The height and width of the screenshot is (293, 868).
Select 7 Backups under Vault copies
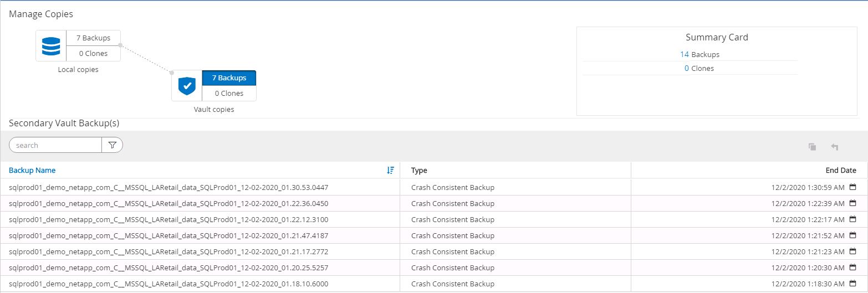point(229,78)
